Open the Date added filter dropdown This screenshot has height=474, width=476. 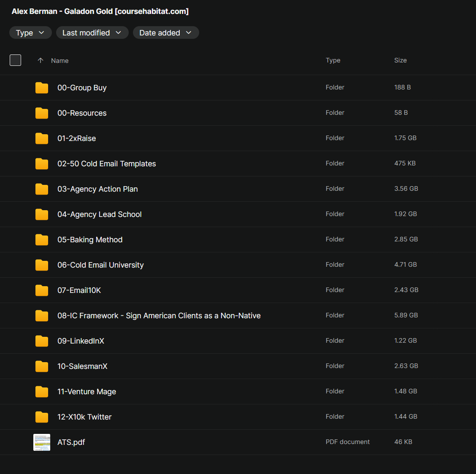[x=166, y=33]
